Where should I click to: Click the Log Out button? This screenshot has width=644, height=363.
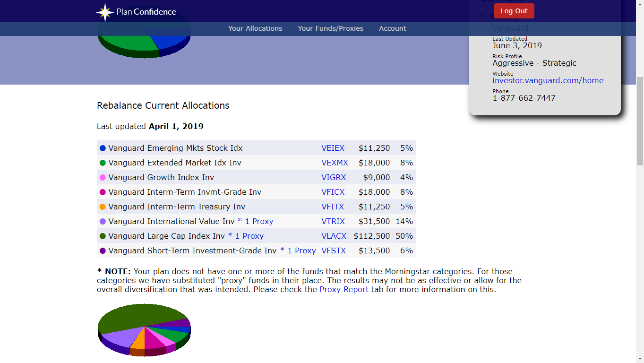(x=514, y=11)
